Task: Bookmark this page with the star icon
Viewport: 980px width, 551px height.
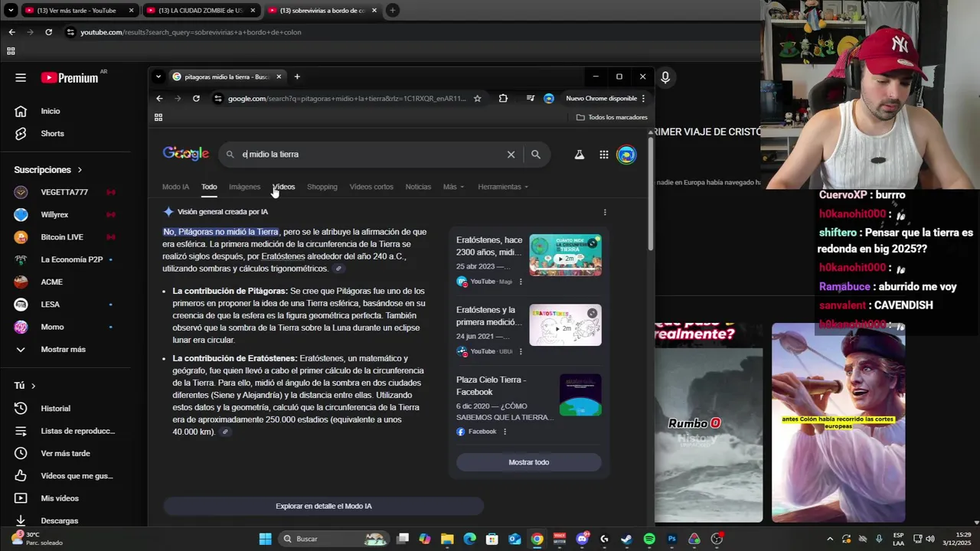Action: pyautogui.click(x=478, y=98)
